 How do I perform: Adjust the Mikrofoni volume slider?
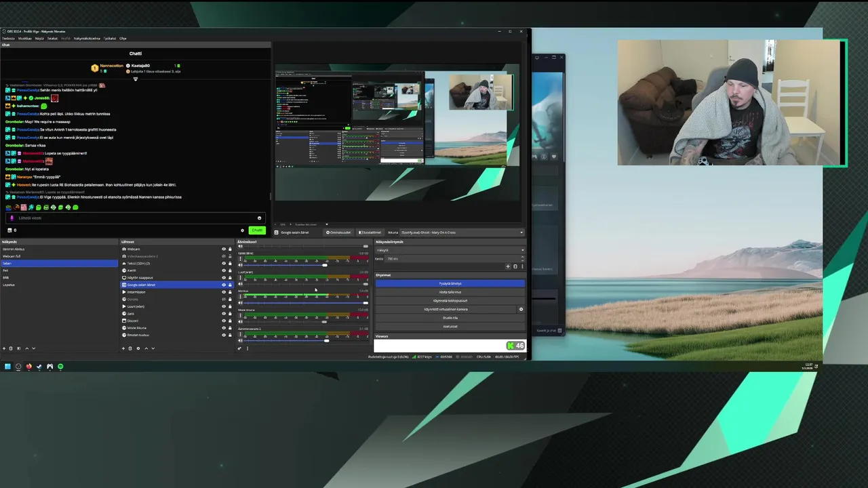pos(306,303)
